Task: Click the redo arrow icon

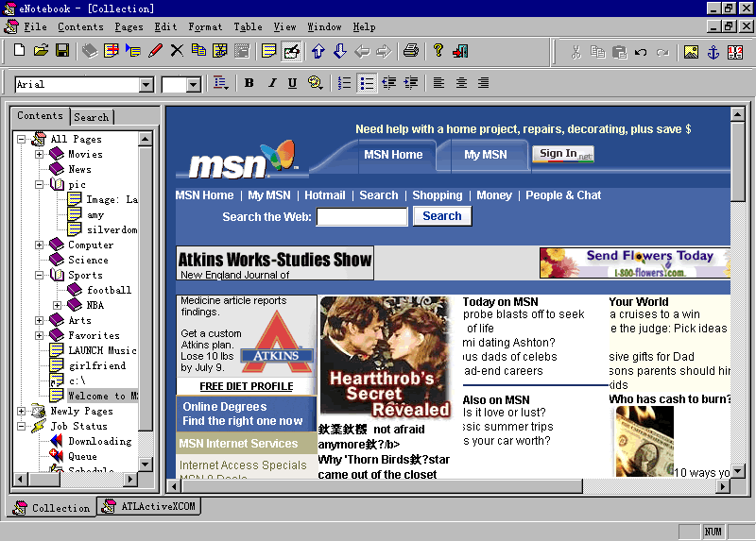Action: [663, 52]
